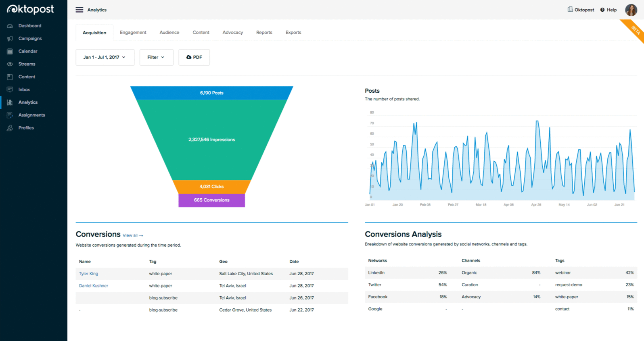The height and width of the screenshot is (341, 644).
Task: Expand the Filter dropdown
Action: (157, 57)
